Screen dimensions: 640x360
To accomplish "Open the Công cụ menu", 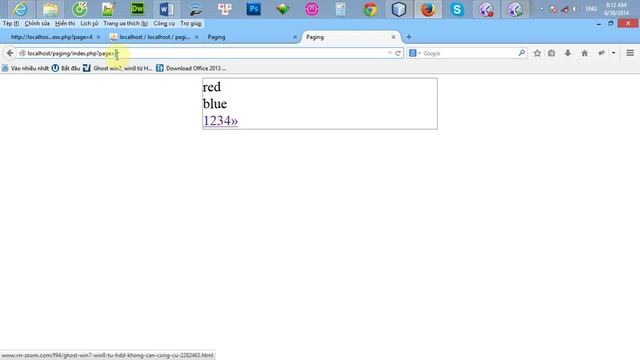I will (x=164, y=24).
